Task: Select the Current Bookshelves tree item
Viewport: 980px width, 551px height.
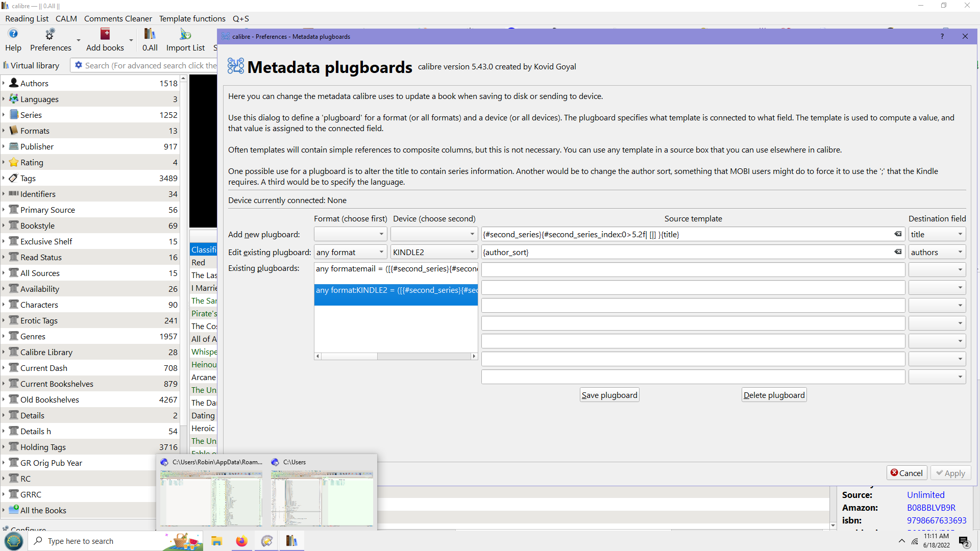Action: tap(90, 384)
